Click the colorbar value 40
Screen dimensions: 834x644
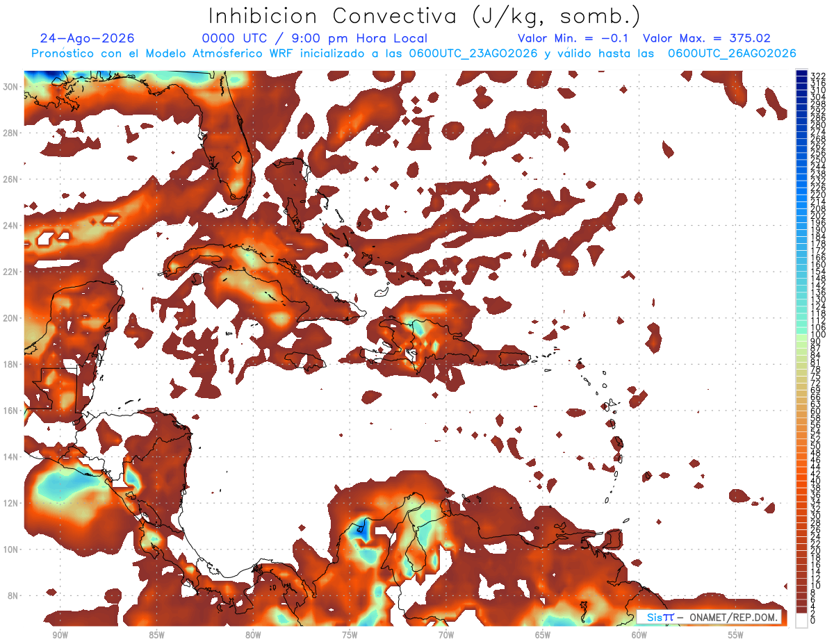coord(816,480)
